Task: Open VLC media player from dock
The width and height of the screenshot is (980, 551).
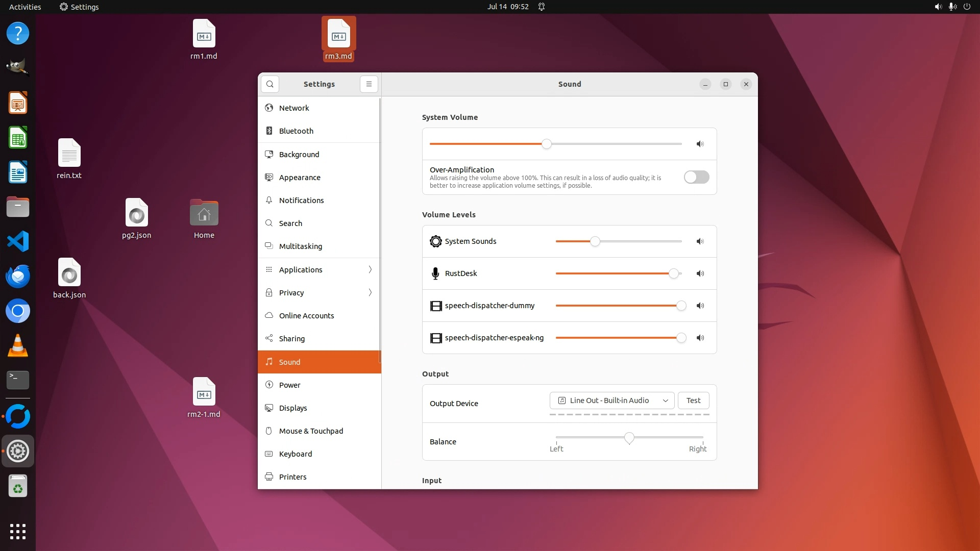Action: coord(18,345)
